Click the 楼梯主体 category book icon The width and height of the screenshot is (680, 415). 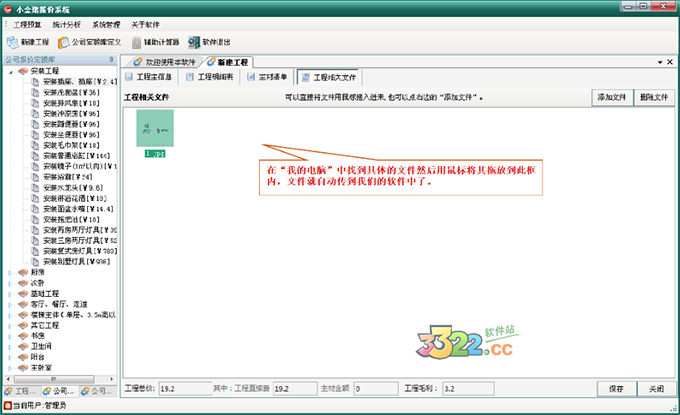(x=23, y=315)
